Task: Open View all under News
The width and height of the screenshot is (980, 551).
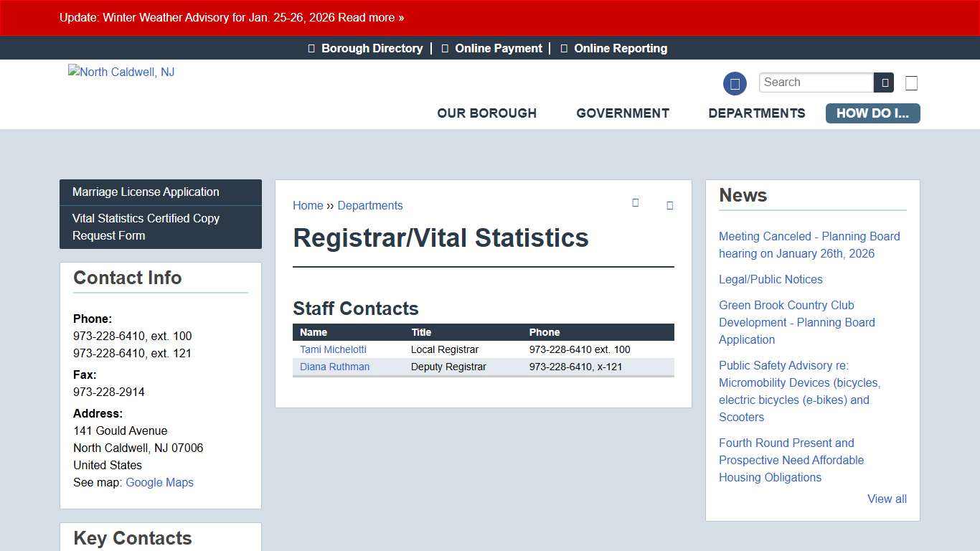Action: click(887, 499)
